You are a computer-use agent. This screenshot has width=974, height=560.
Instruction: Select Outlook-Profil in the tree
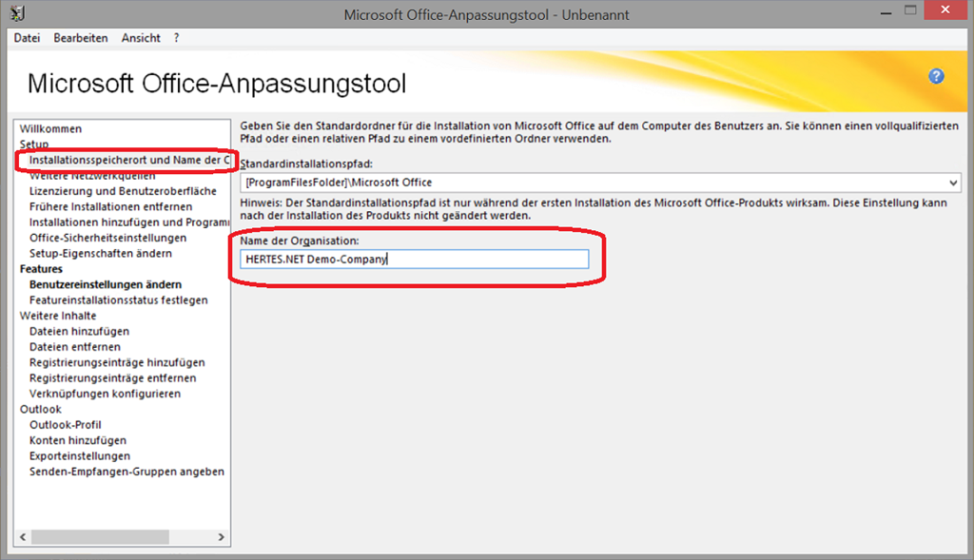pos(65,425)
